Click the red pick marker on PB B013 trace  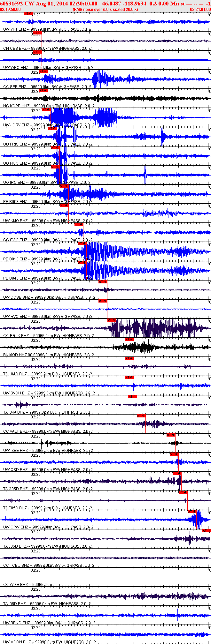pos(82,243)
